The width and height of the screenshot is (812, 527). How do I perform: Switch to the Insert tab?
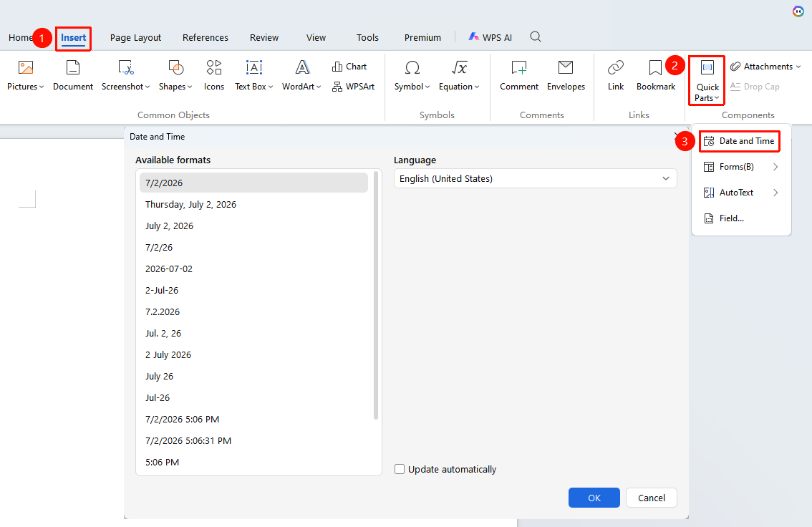tap(74, 38)
